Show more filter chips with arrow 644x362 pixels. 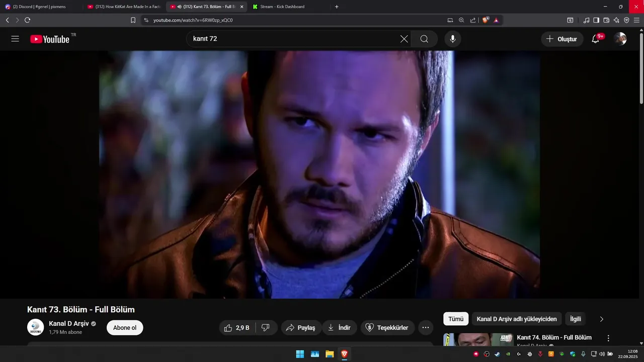click(x=601, y=319)
